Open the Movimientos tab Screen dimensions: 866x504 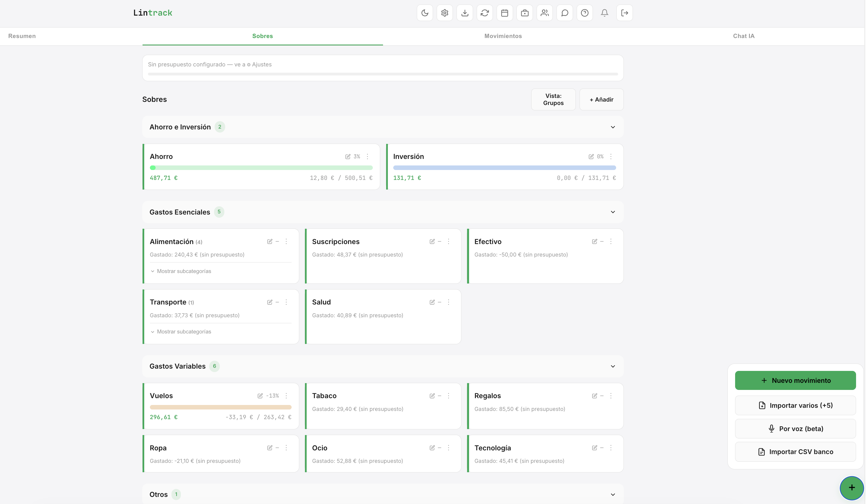503,36
